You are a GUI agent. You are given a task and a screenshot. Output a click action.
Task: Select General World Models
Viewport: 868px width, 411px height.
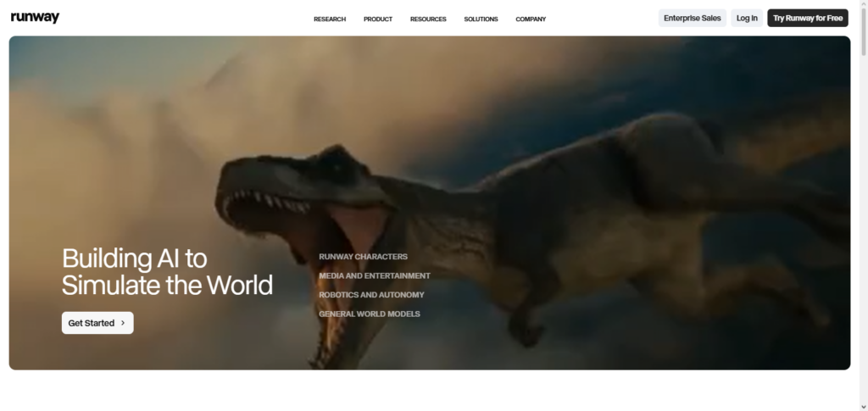point(369,314)
